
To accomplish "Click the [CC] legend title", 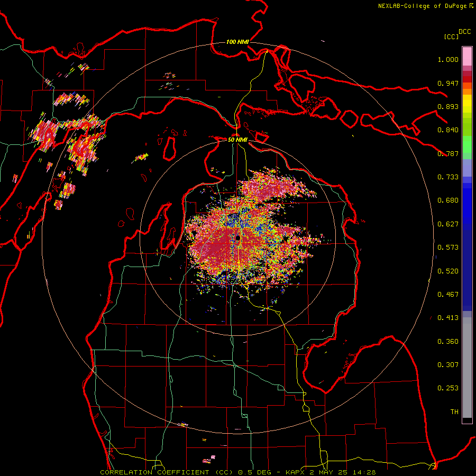I will tap(451, 36).
